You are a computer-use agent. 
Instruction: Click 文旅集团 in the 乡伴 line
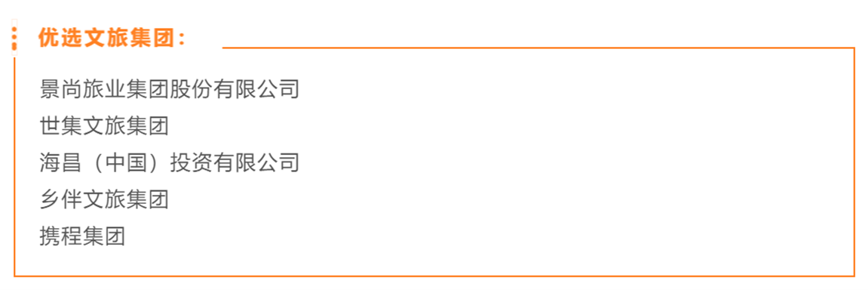point(126,199)
